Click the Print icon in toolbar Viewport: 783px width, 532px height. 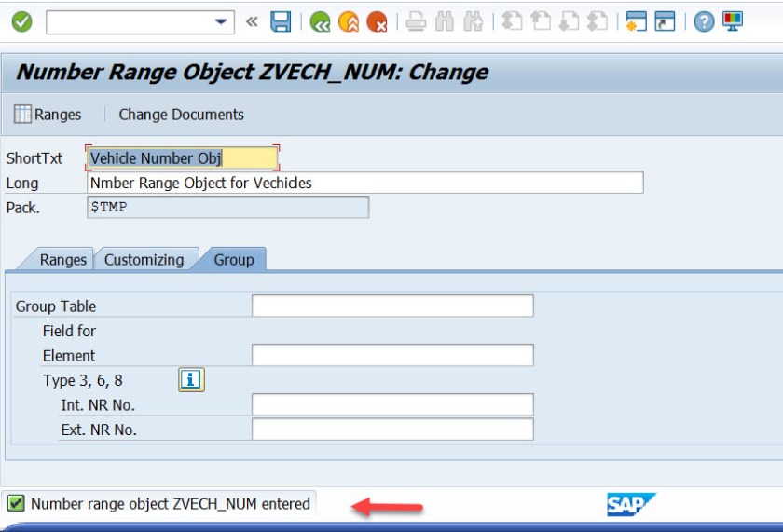tap(416, 22)
